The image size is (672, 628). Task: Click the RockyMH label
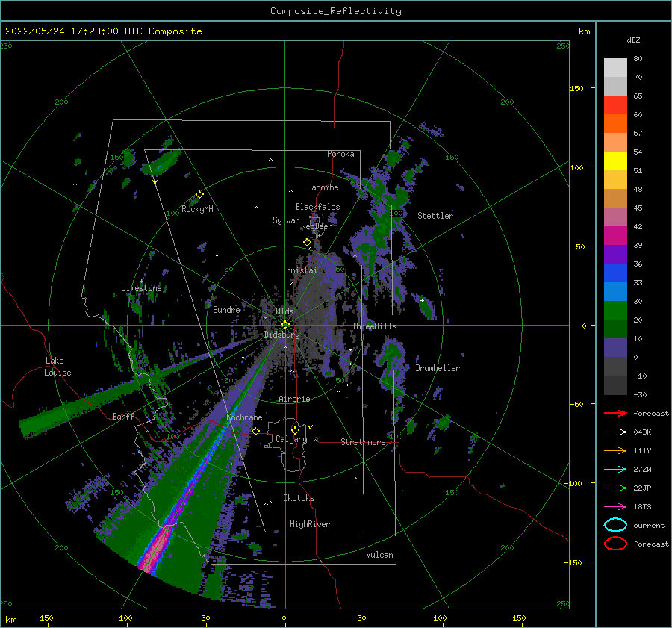[197, 209]
